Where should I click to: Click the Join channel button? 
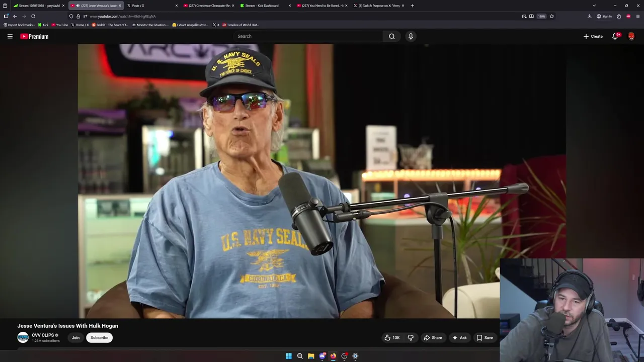point(75,338)
